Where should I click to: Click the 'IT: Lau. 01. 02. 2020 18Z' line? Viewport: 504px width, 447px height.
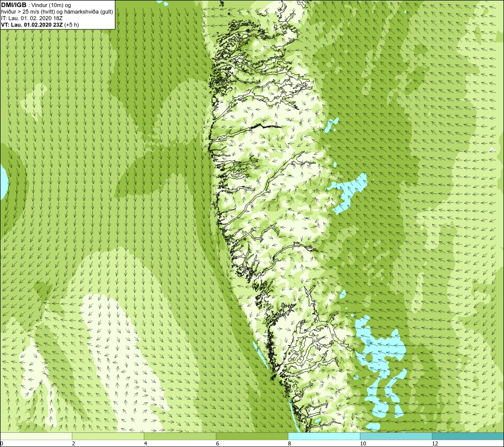pos(32,18)
